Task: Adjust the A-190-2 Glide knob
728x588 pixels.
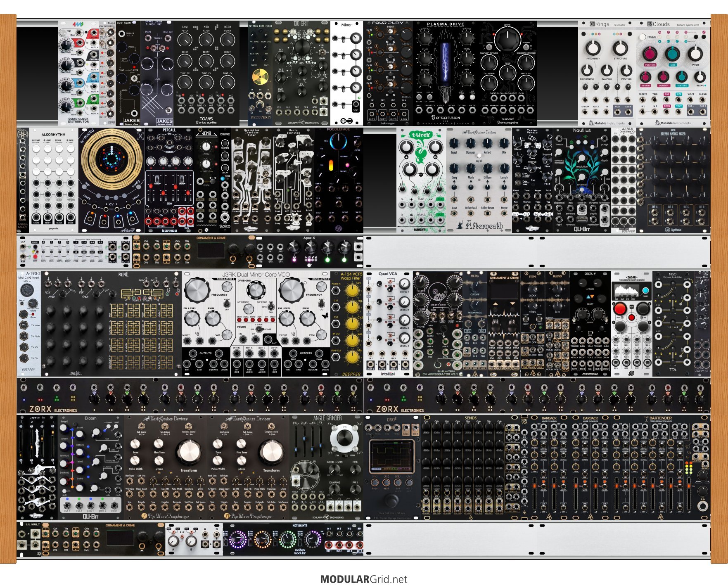Action: (33, 304)
